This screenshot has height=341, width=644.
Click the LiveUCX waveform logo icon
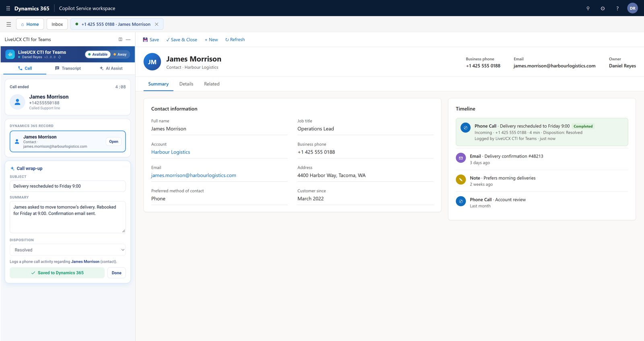[10, 54]
